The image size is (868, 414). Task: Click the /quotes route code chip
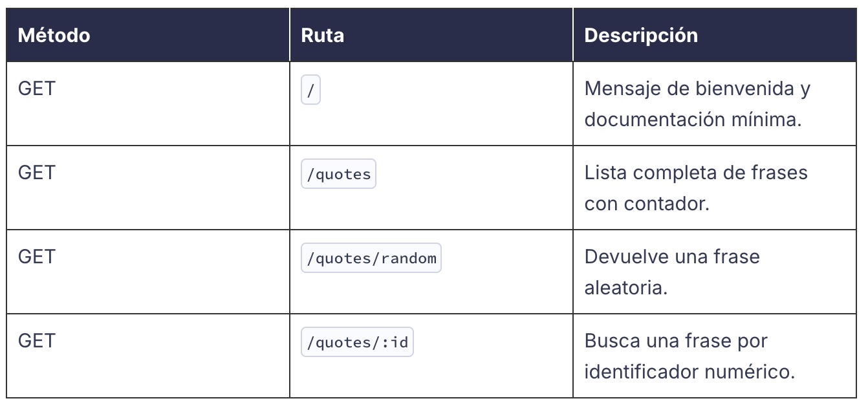(x=338, y=175)
